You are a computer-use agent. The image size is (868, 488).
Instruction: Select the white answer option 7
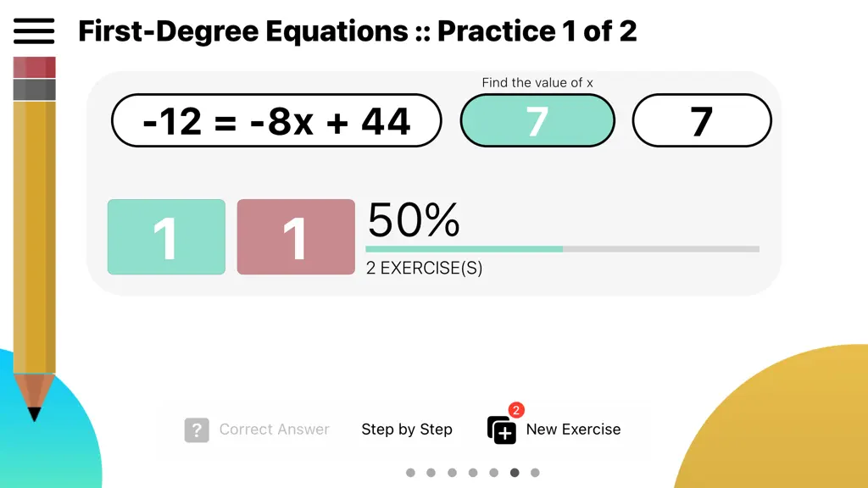(701, 120)
